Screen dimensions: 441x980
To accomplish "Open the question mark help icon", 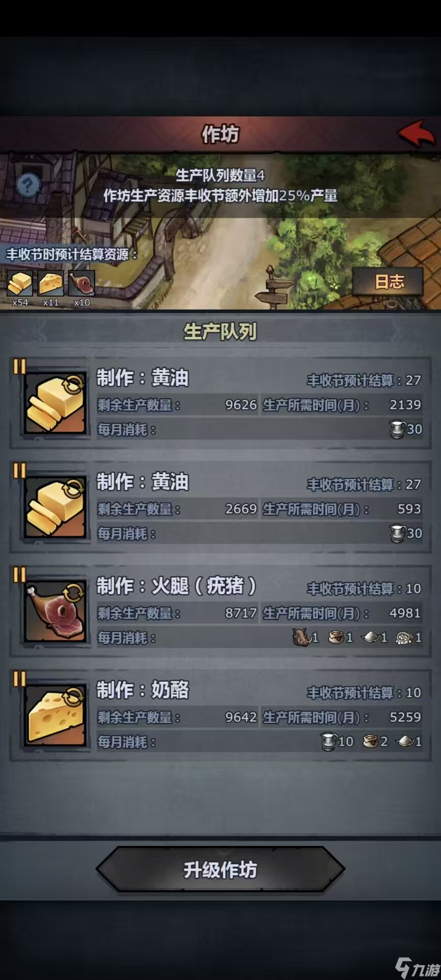I will pyautogui.click(x=28, y=185).
